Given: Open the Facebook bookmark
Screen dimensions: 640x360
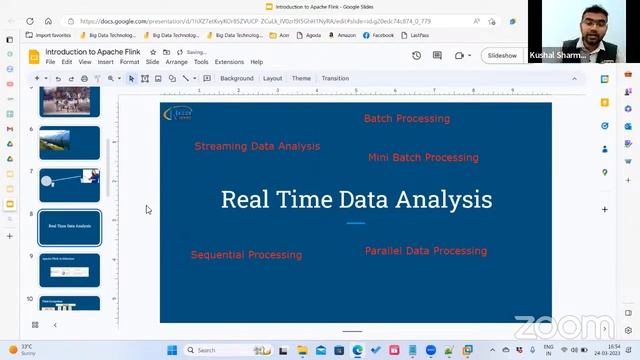Looking at the screenshot, I should [x=378, y=36].
